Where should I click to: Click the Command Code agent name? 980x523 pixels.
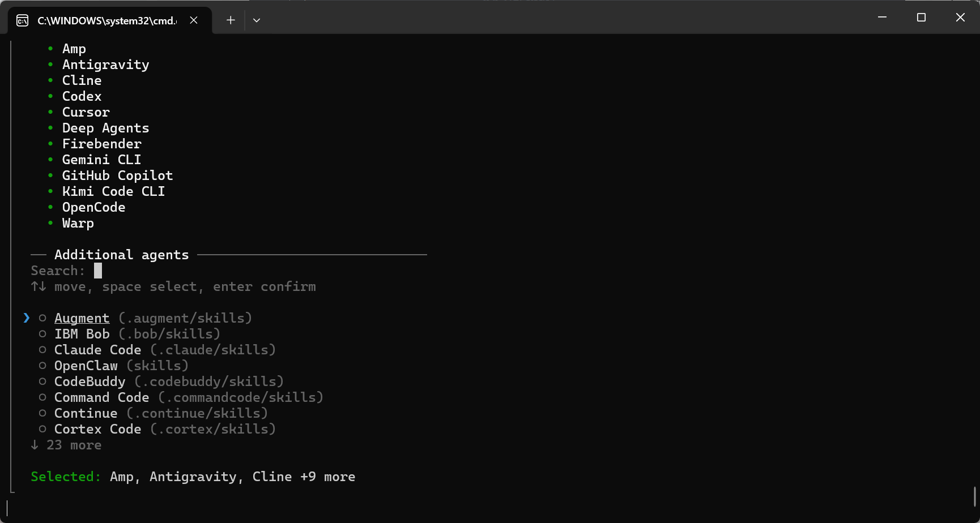click(102, 397)
